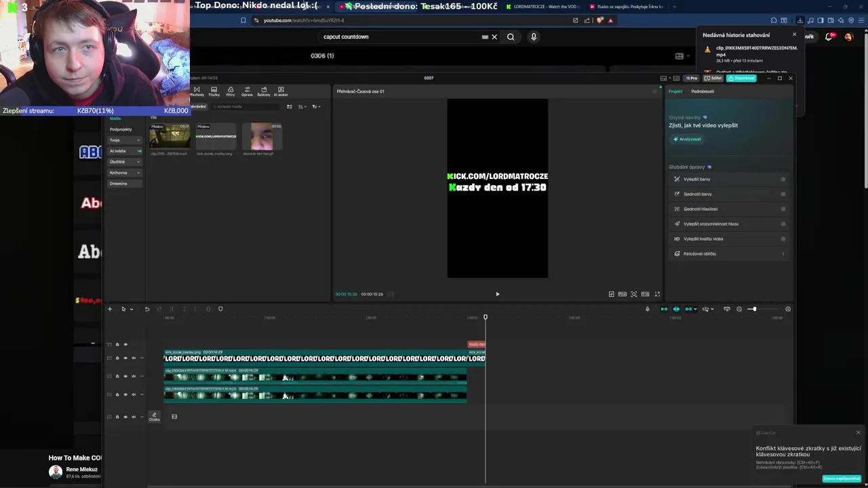Click the browser downloads icon
This screenshot has height=488, width=868.
point(800,20)
